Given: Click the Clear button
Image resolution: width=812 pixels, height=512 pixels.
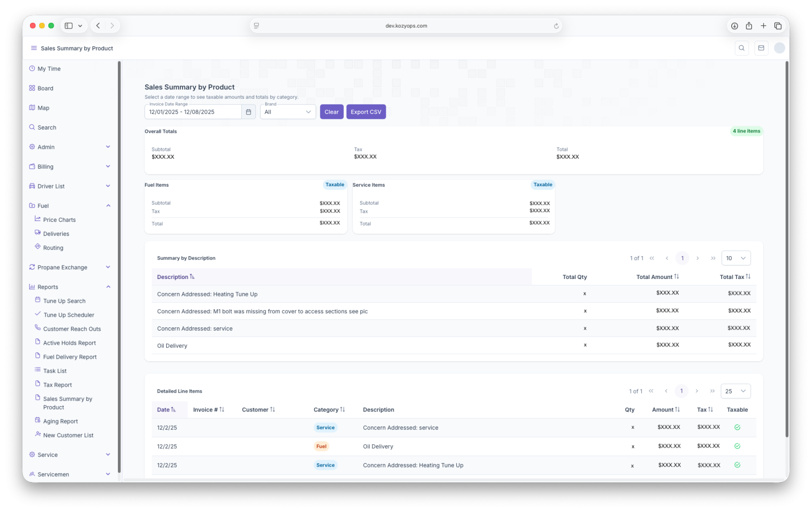Looking at the screenshot, I should (332, 112).
